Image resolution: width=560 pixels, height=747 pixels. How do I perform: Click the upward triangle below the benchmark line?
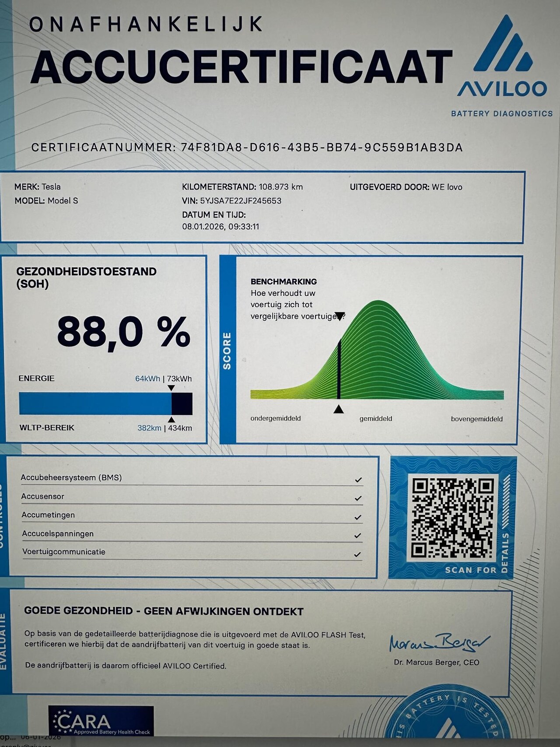pos(338,409)
